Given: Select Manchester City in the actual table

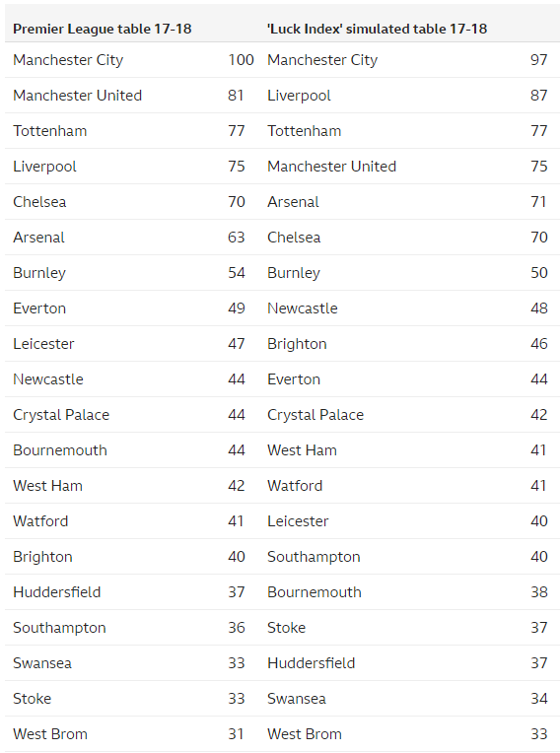Looking at the screenshot, I should tap(68, 60).
